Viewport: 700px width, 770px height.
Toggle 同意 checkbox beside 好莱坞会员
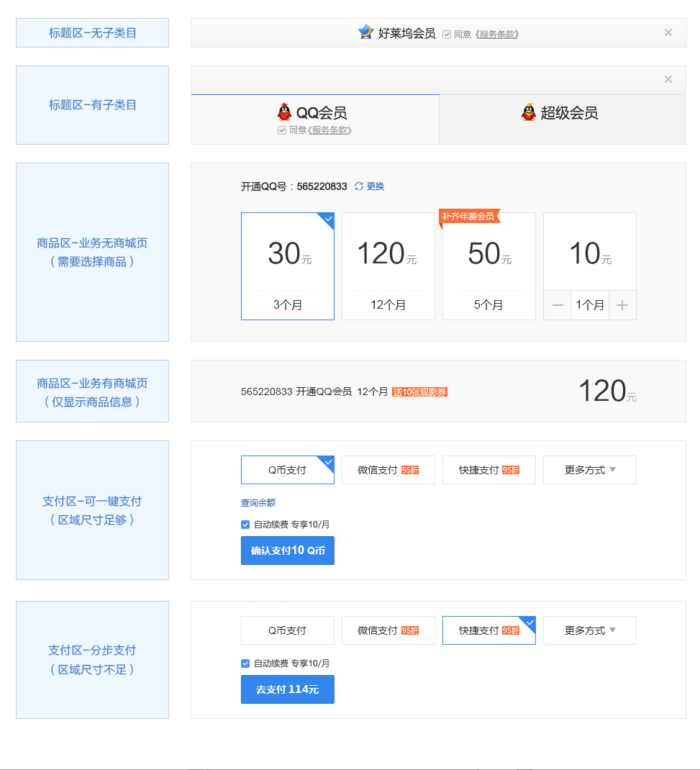[x=447, y=35]
